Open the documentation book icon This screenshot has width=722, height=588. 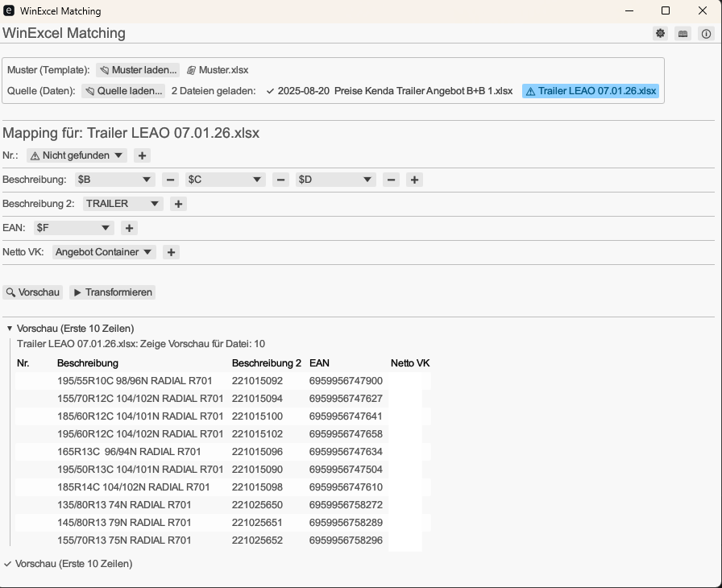coord(682,33)
